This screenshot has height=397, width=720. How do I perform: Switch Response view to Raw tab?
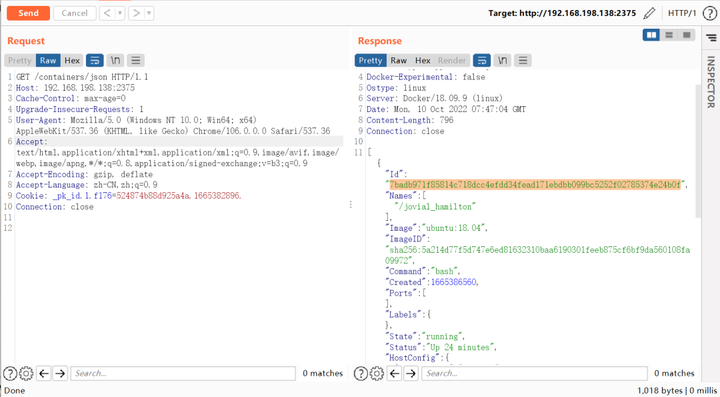tap(399, 60)
